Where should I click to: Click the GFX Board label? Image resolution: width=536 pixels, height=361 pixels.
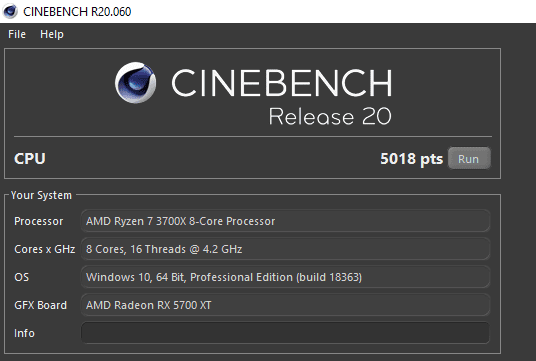[x=40, y=305]
